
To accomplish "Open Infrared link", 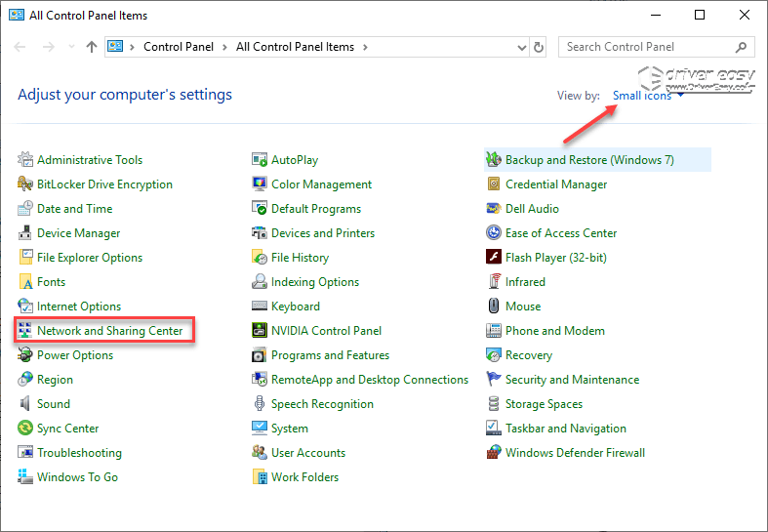I will tap(525, 282).
